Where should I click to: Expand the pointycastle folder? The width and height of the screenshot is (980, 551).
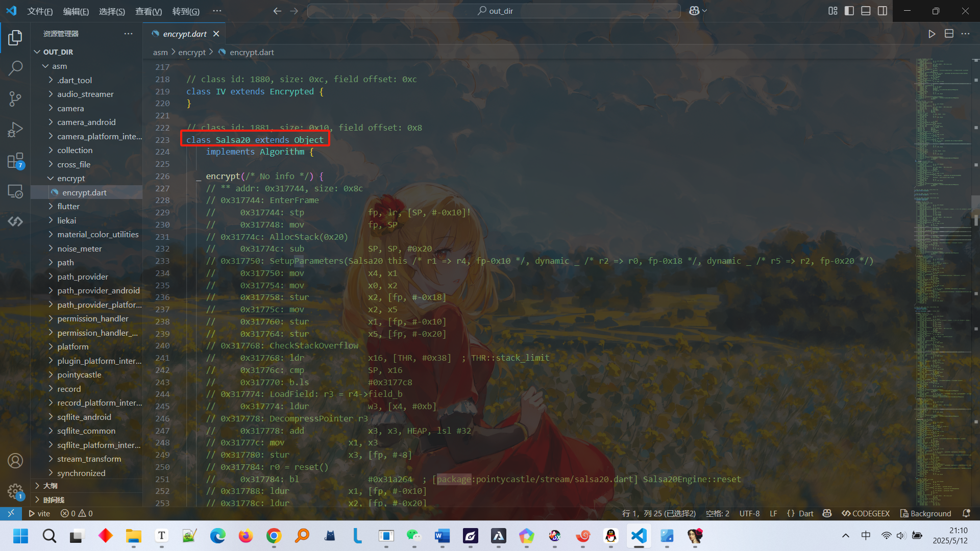[x=87, y=375]
